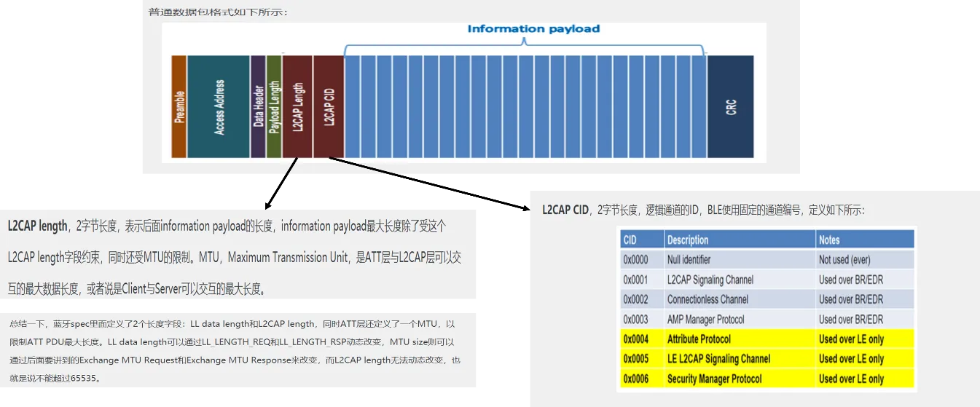This screenshot has height=407, width=980.
Task: Select the Access Address block
Action: click(219, 106)
